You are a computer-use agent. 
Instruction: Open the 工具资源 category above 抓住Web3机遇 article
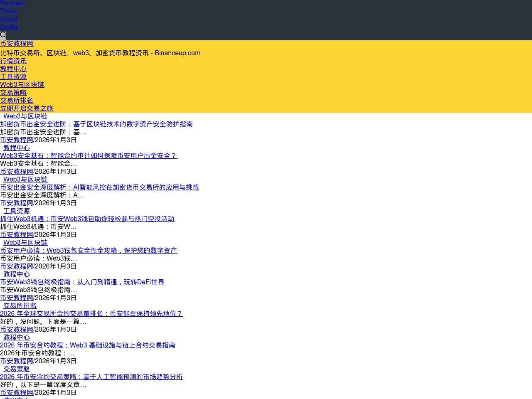tap(17, 211)
